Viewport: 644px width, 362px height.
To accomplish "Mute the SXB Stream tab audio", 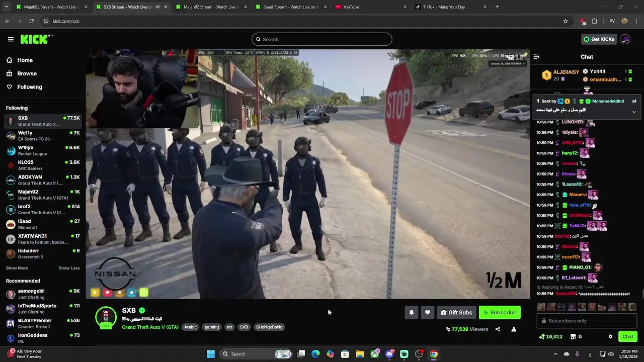I will (157, 7).
